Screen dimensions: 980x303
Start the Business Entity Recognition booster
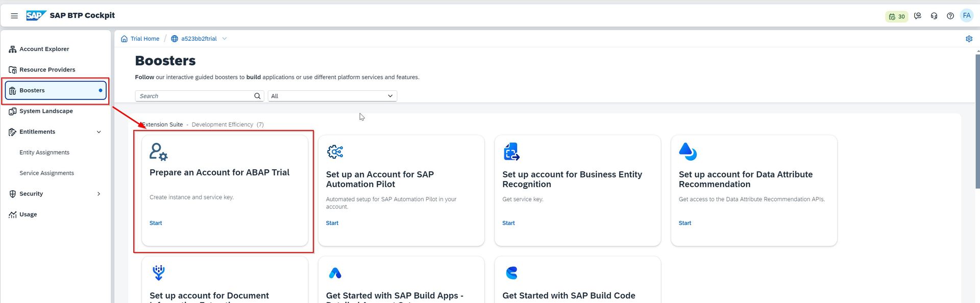tap(508, 223)
